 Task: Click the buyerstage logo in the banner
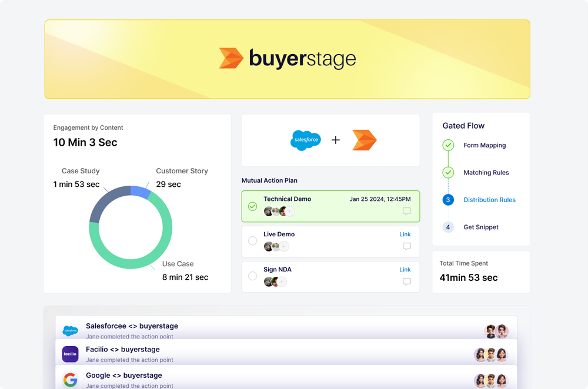coord(288,58)
